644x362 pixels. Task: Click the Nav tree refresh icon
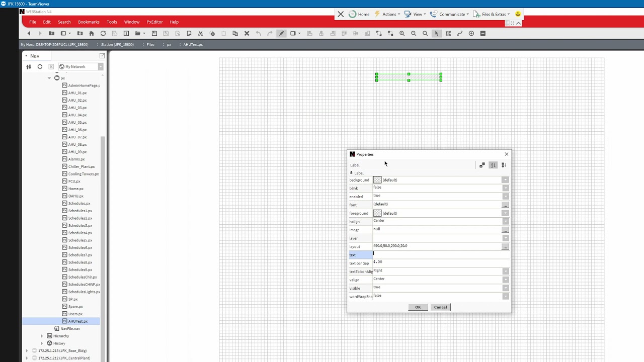tap(40, 66)
